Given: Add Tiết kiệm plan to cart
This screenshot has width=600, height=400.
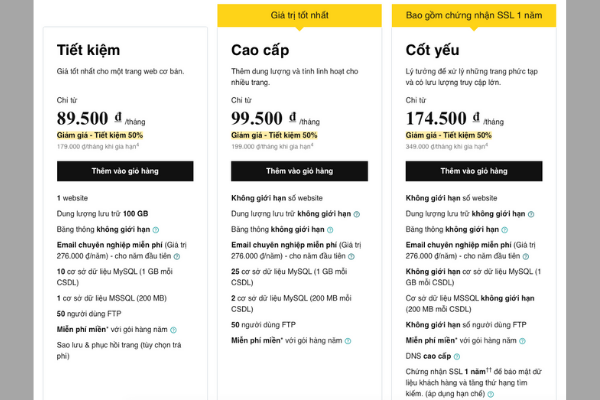Looking at the screenshot, I should coord(125,171).
